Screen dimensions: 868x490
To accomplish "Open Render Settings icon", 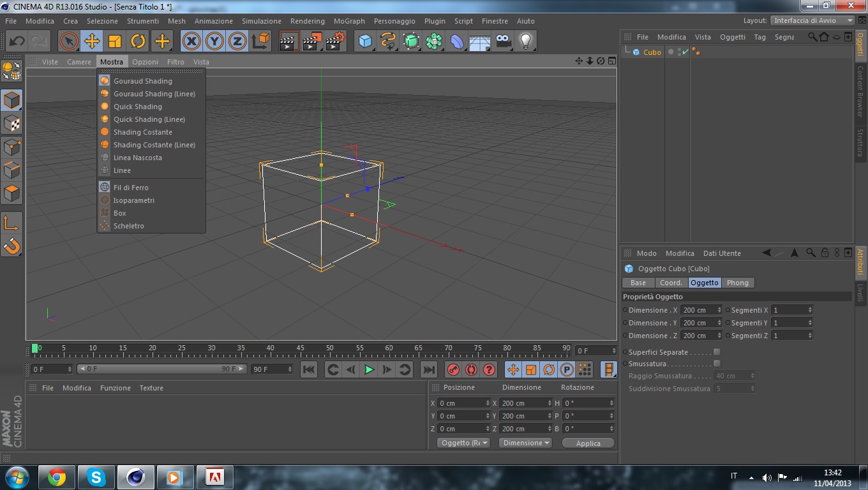I will point(336,41).
